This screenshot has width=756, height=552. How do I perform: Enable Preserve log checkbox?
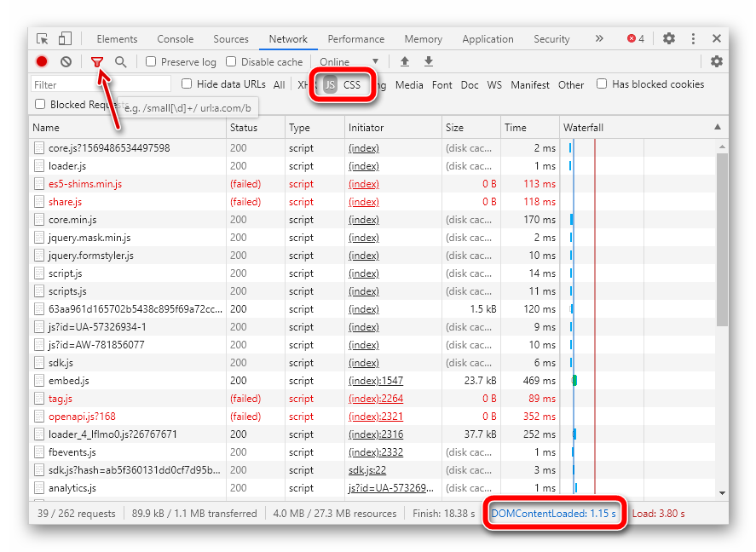(151, 61)
